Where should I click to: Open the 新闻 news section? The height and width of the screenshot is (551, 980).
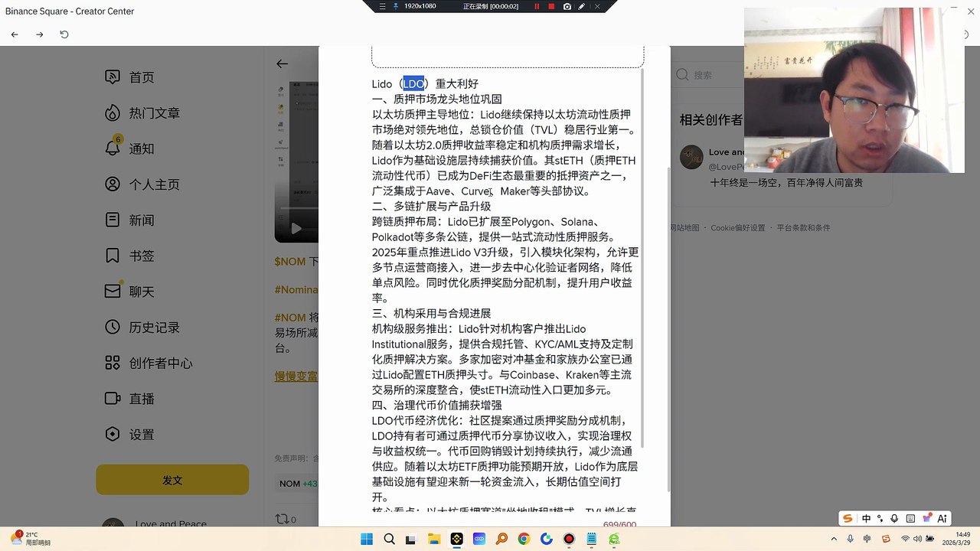(130, 220)
